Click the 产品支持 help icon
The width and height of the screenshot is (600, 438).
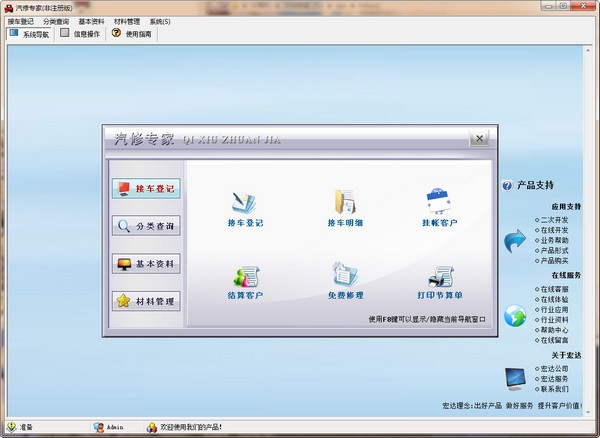coord(507,186)
